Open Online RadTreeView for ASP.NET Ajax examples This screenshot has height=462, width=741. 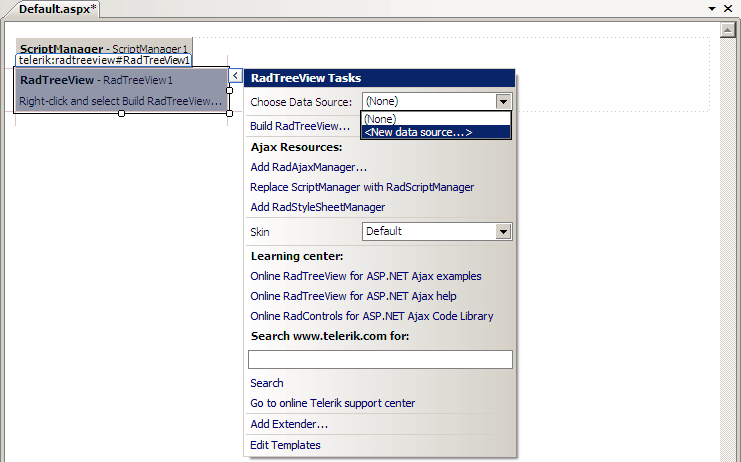click(x=366, y=276)
